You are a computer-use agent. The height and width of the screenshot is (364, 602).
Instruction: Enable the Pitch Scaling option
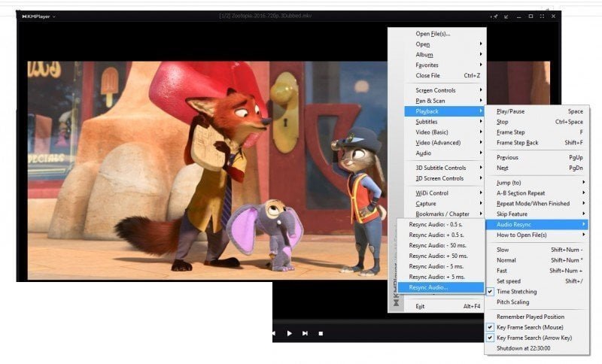(537, 302)
